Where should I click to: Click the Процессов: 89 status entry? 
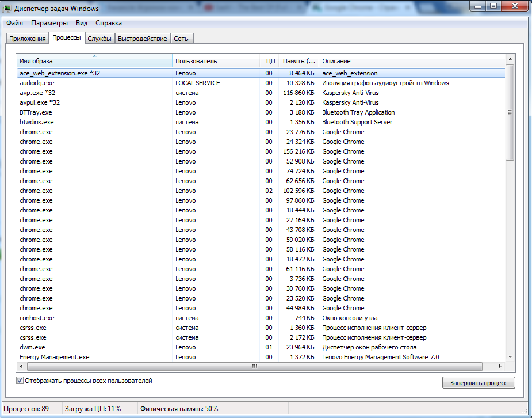[26, 409]
